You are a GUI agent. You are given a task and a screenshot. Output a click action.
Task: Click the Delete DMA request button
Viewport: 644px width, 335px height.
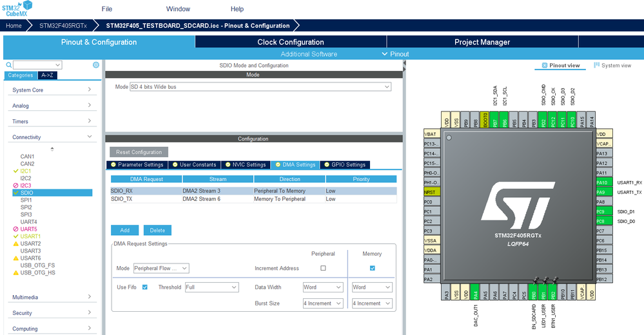[157, 231]
